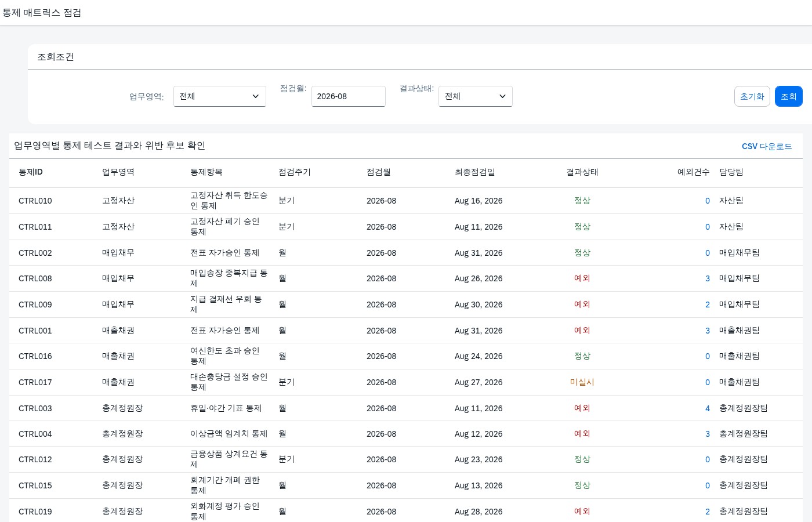
Task: Click the 결과상태 column header
Action: click(x=582, y=172)
